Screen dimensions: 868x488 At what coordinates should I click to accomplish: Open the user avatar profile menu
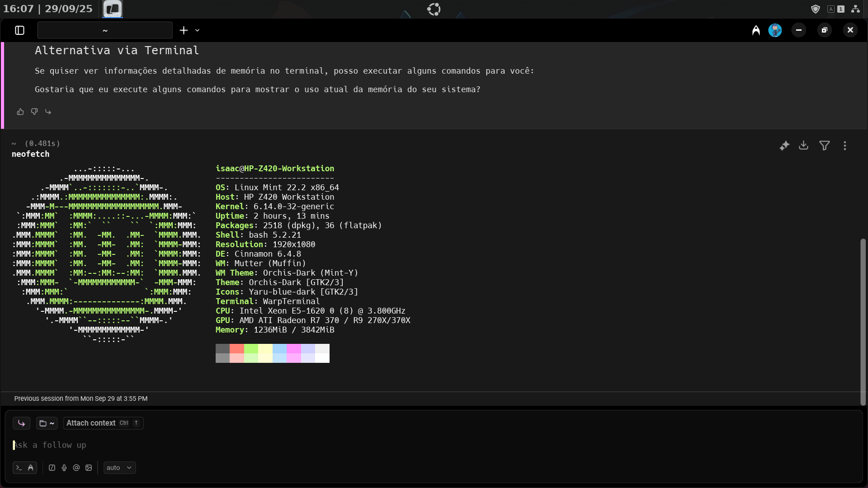coord(775,30)
